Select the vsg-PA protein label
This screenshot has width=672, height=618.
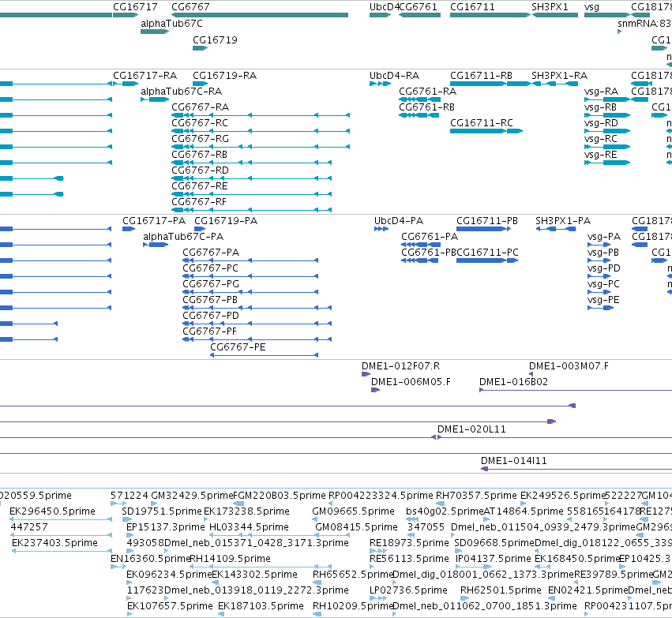pos(604,237)
